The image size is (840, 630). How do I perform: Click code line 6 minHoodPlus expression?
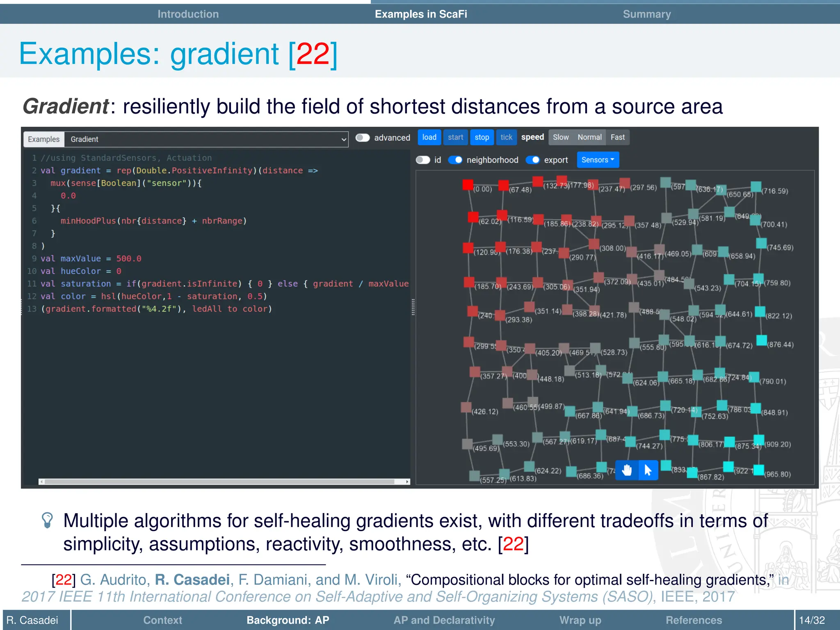154,221
